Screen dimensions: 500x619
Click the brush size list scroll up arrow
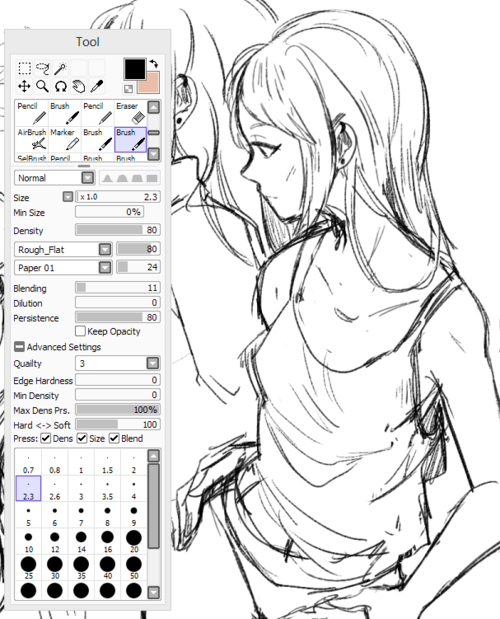154,456
